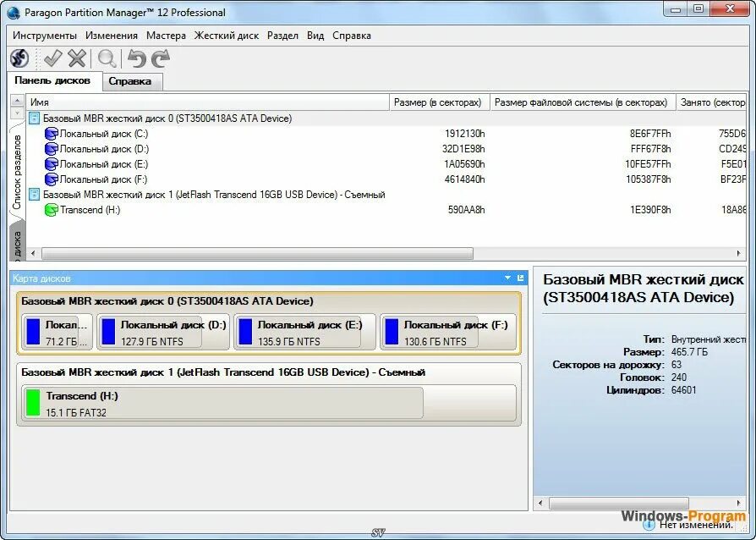Redo operation using toolbar arrow
756x540 pixels.
[161, 58]
